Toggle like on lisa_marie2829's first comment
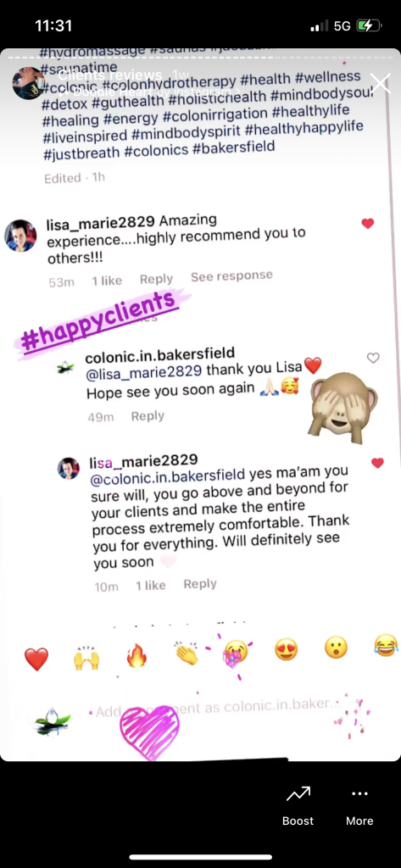Image resolution: width=401 pixels, height=868 pixels. [367, 224]
